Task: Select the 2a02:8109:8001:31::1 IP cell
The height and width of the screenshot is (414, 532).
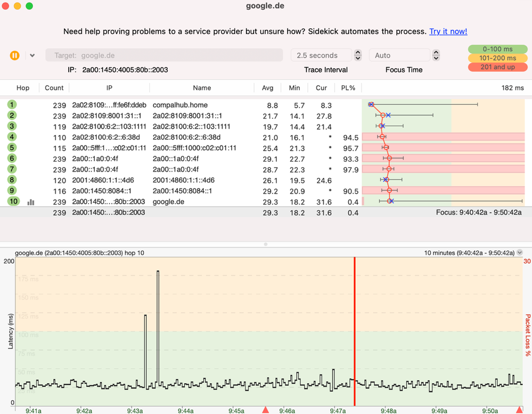Action: (x=107, y=115)
